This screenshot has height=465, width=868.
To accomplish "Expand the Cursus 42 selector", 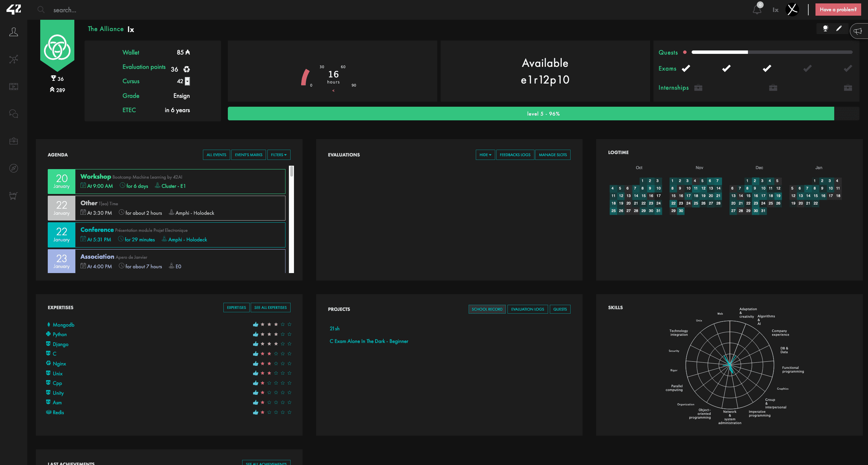I will [187, 81].
